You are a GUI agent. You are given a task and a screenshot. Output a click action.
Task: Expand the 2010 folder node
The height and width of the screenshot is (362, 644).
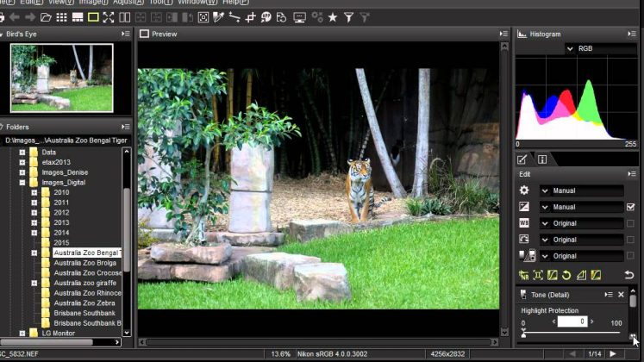[34, 192]
